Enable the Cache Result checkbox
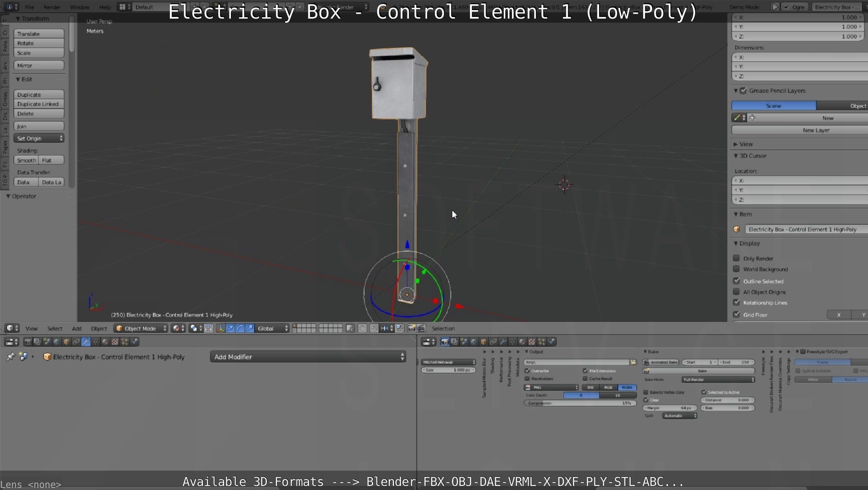 [x=585, y=379]
